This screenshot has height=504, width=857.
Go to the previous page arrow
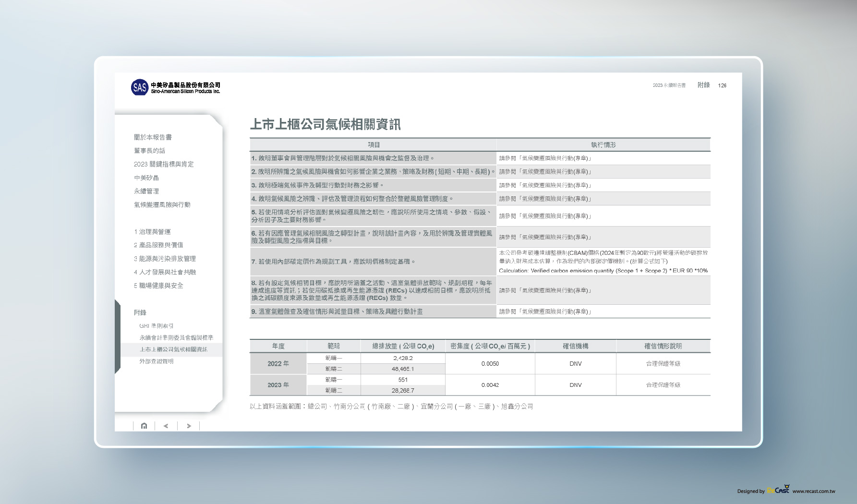pyautogui.click(x=166, y=426)
